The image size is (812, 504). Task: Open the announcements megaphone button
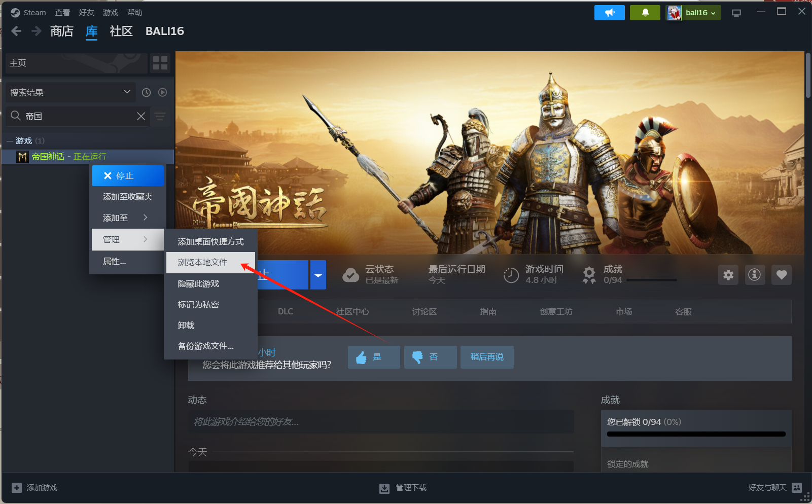click(x=609, y=13)
